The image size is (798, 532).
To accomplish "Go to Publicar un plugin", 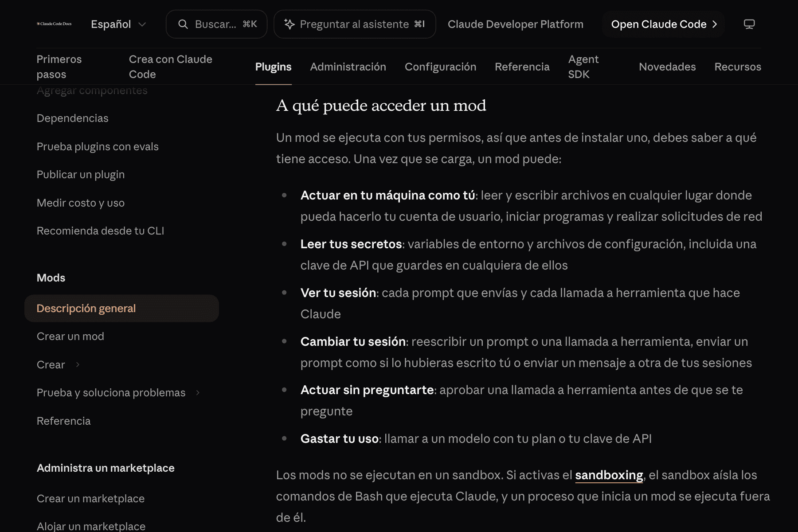I will [81, 174].
